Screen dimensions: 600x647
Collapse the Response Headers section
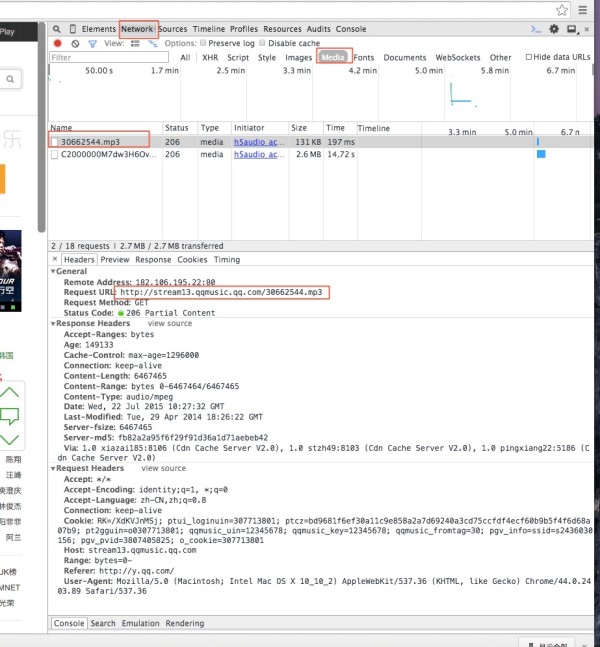54,324
